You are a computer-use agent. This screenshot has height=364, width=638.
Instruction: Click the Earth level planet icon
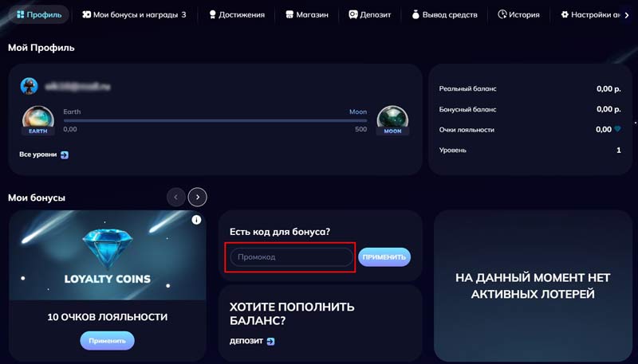[x=37, y=120]
